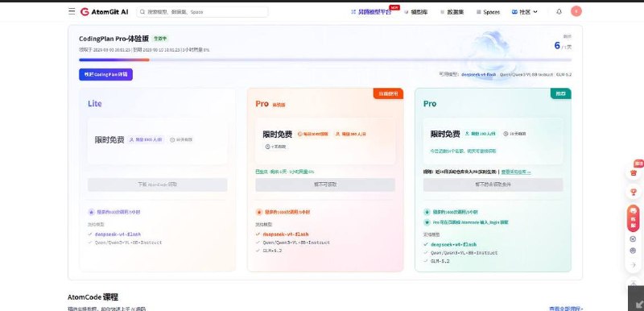Click the second green star icon in Pro card
644x311 pixels.
point(427,222)
